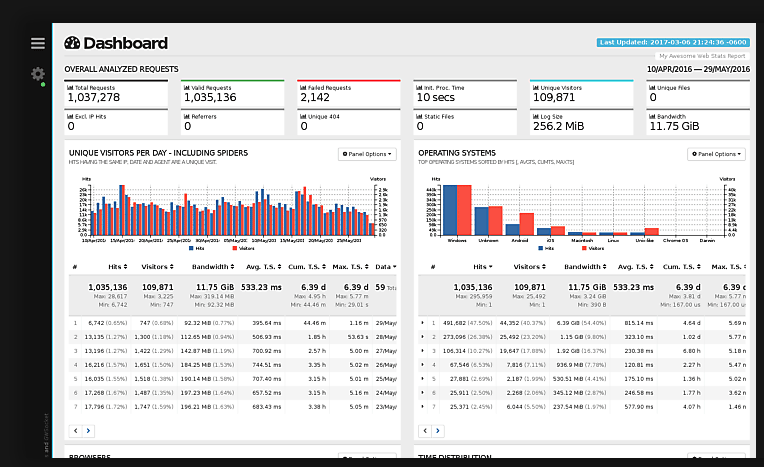Sort Unique Visitors table by Bandwidth column
764x467 pixels.
point(215,267)
